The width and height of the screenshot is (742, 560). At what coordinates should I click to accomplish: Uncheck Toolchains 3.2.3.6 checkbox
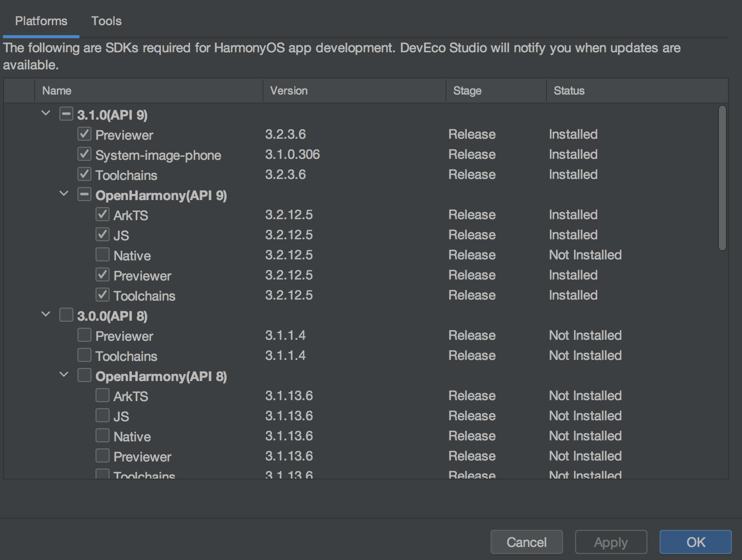click(84, 174)
